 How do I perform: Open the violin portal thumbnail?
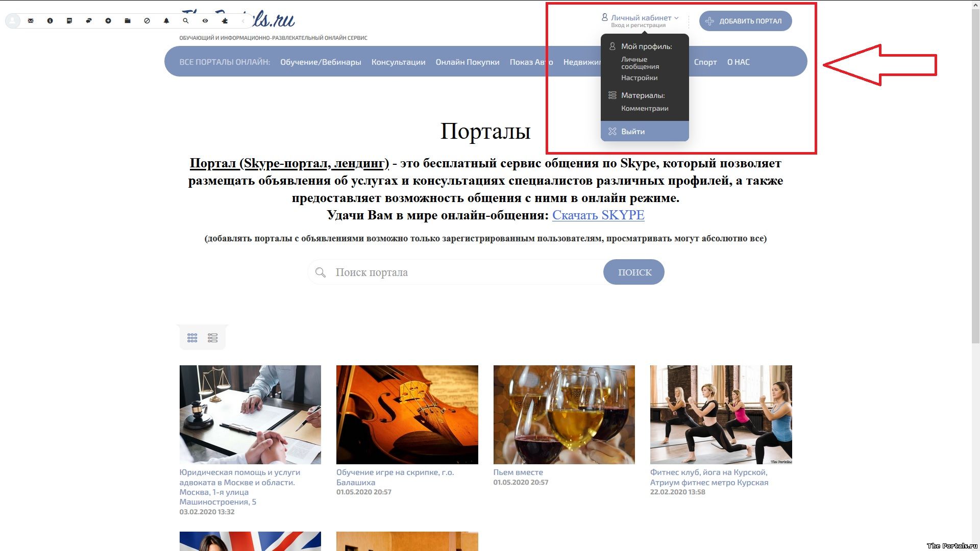pos(407,414)
